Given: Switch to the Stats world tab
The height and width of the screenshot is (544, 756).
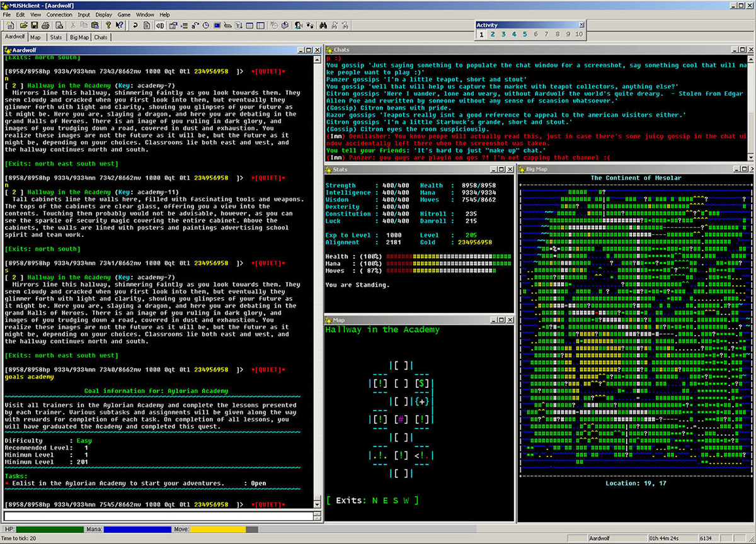Looking at the screenshot, I should (56, 37).
